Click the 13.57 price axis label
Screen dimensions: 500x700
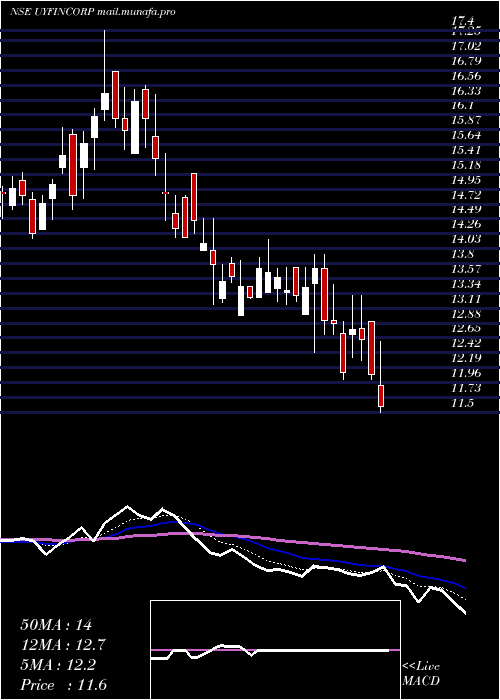point(466,269)
